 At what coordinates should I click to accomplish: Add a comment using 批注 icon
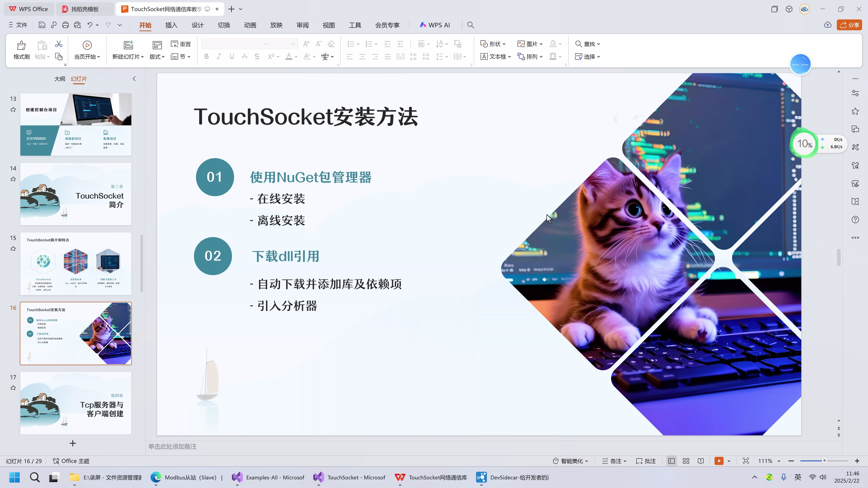[x=645, y=461]
